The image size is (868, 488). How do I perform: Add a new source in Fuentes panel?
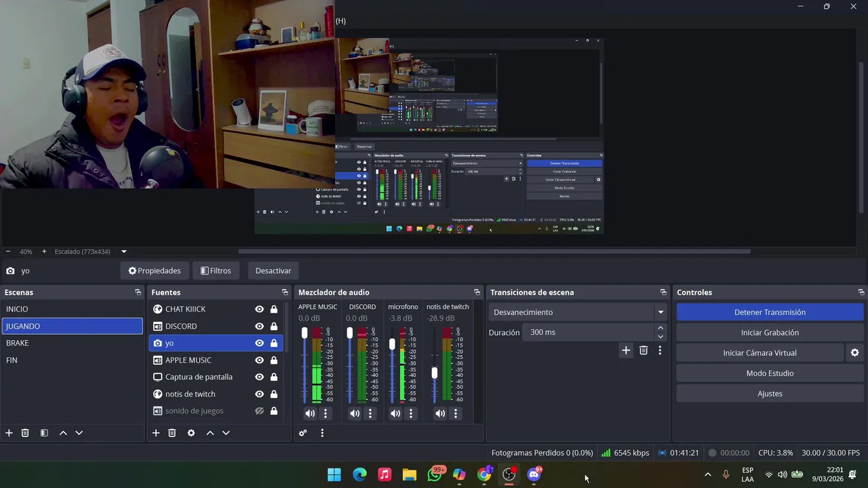point(156,433)
